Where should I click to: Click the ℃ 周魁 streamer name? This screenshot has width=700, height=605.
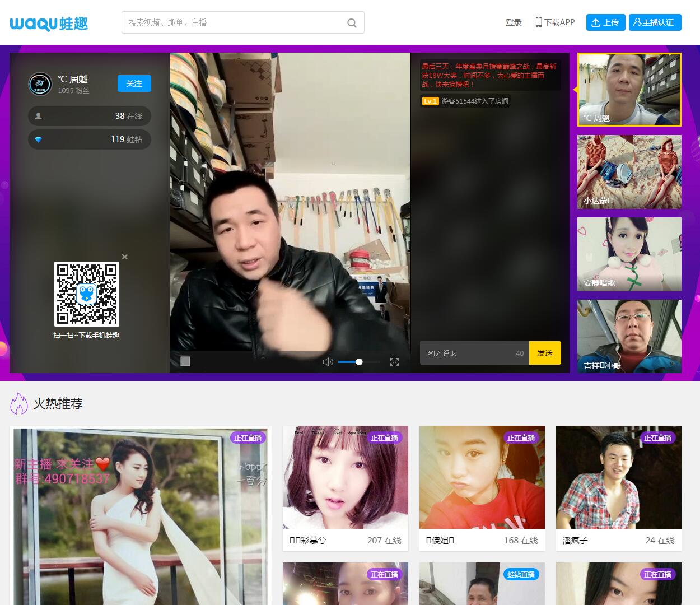pyautogui.click(x=73, y=79)
